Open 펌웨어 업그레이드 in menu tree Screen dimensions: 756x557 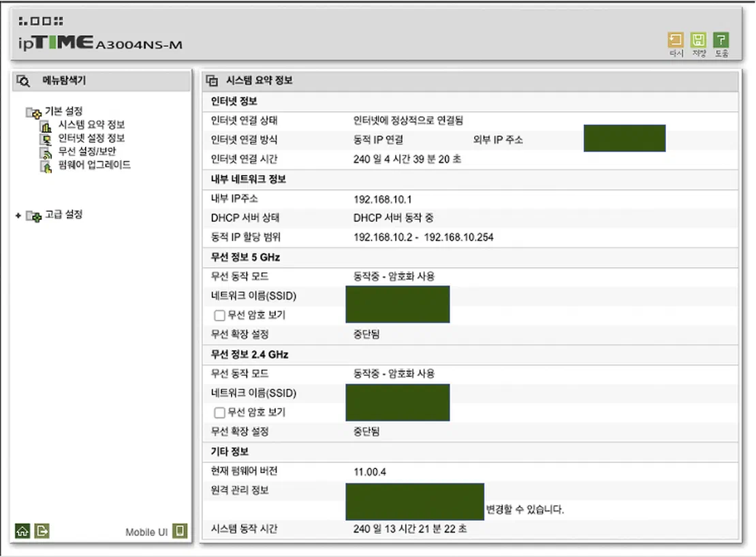(95, 165)
